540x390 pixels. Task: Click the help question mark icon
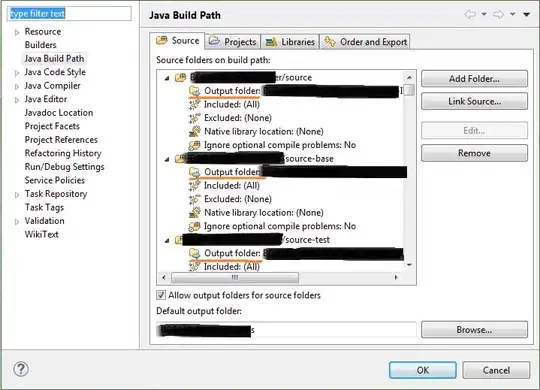21,369
